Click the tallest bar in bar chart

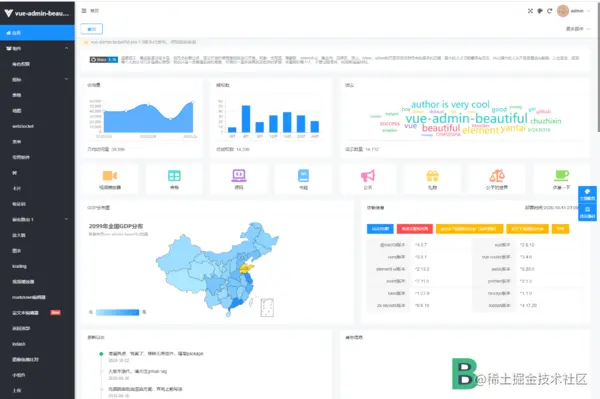(246, 119)
